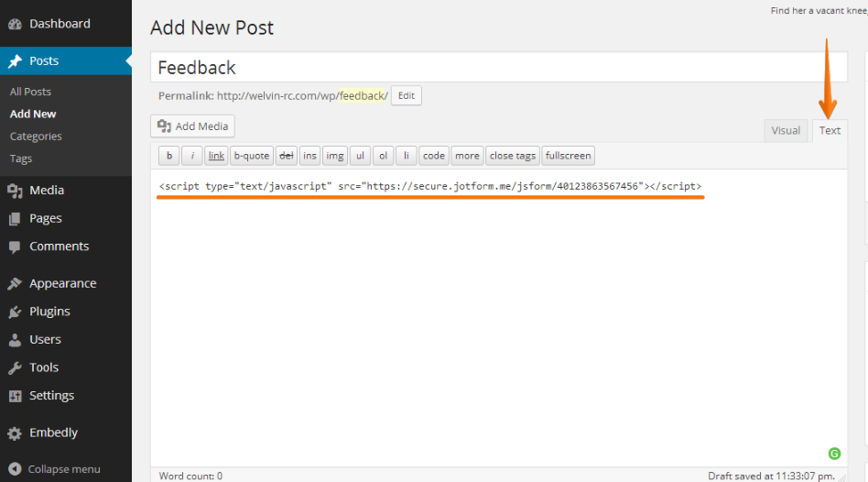Switch to the Visual editor tab
Image resolution: width=868 pixels, height=482 pixels.
[786, 130]
